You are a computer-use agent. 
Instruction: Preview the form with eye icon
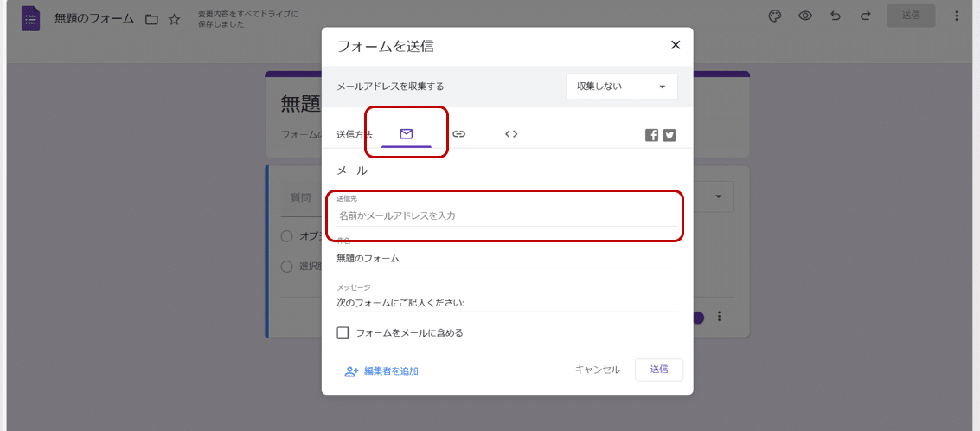point(805,16)
